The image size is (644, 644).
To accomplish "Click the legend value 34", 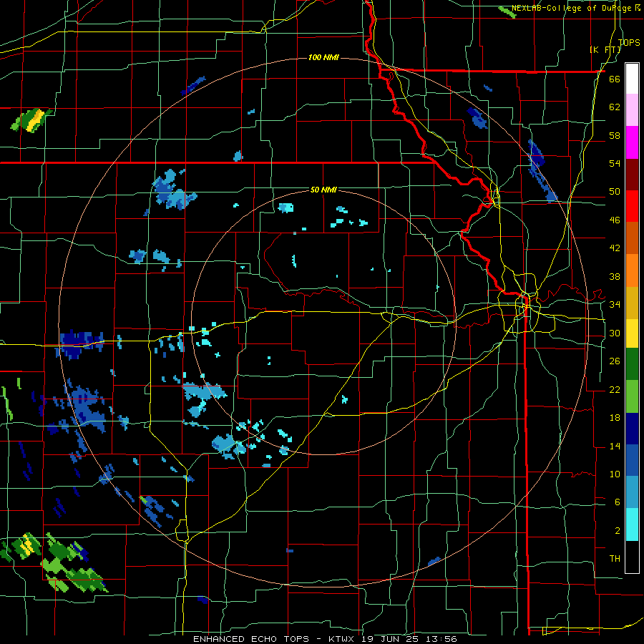I will coord(615,304).
